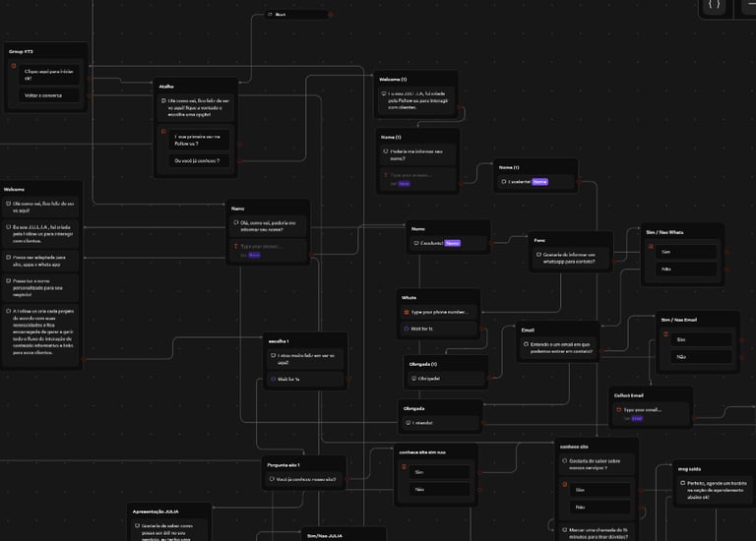Click the choice icon in conhece site sim nao
The image size is (756, 541).
coord(404,466)
